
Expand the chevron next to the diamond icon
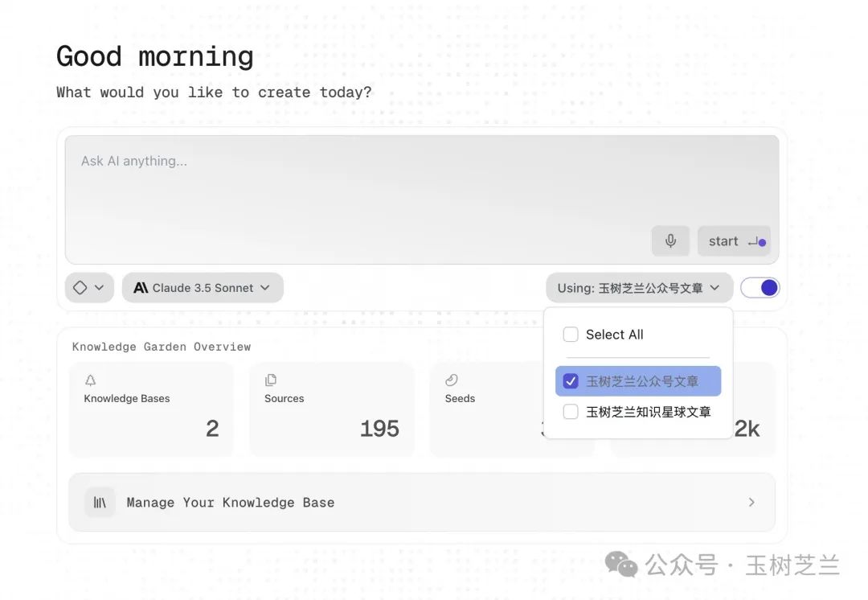(x=99, y=288)
